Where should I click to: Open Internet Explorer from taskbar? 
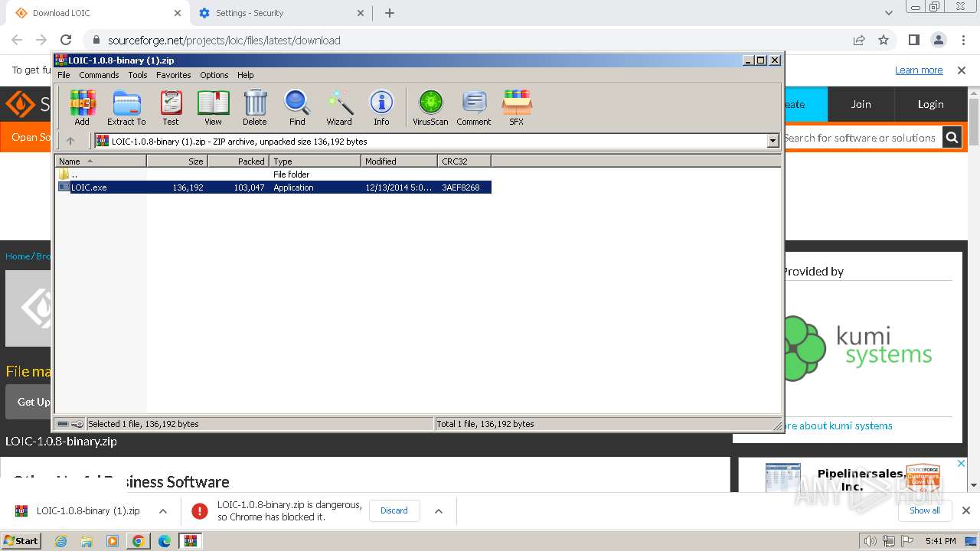click(61, 541)
